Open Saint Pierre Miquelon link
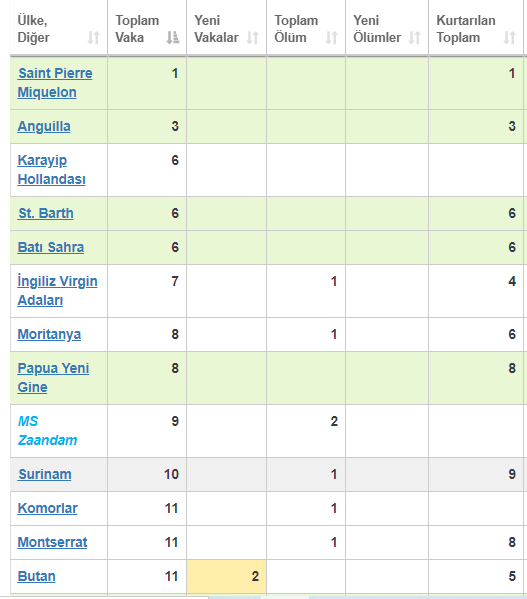Screen dimensions: 527x599 (x=55, y=83)
